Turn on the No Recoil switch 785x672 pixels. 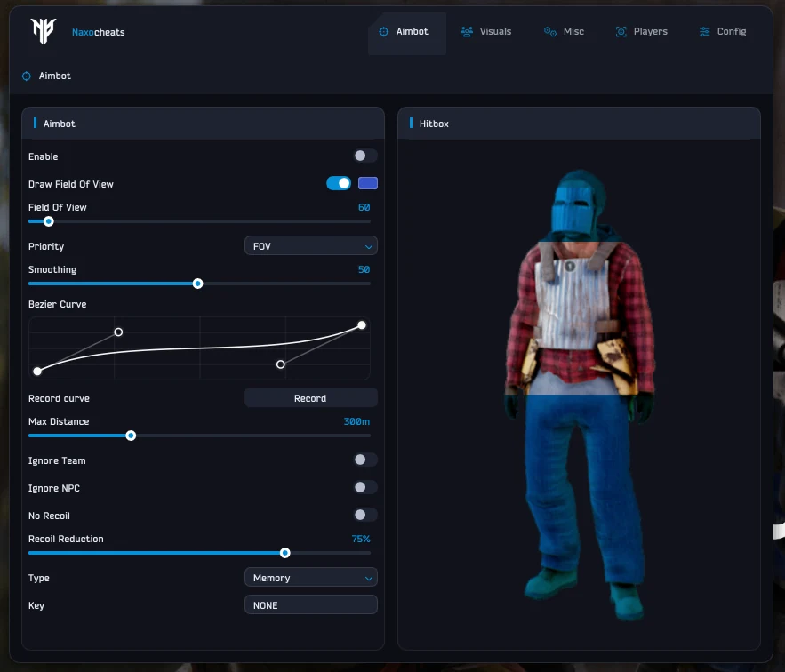[365, 515]
